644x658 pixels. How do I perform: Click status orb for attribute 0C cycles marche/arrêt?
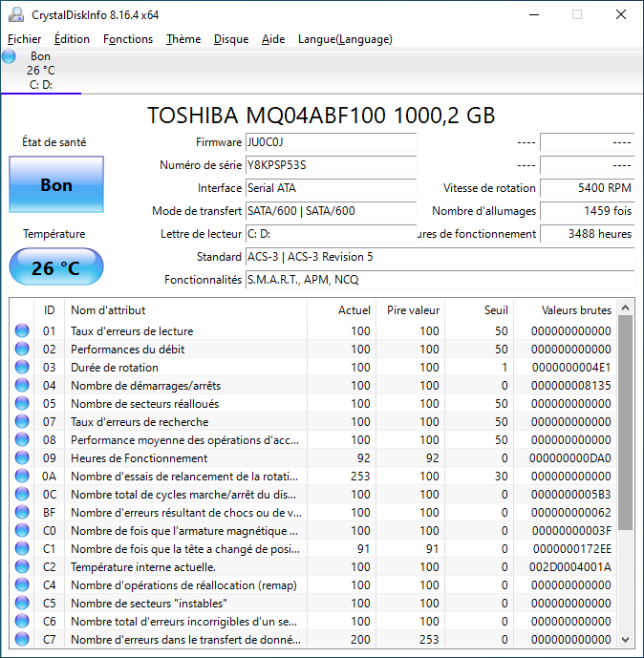click(x=22, y=494)
